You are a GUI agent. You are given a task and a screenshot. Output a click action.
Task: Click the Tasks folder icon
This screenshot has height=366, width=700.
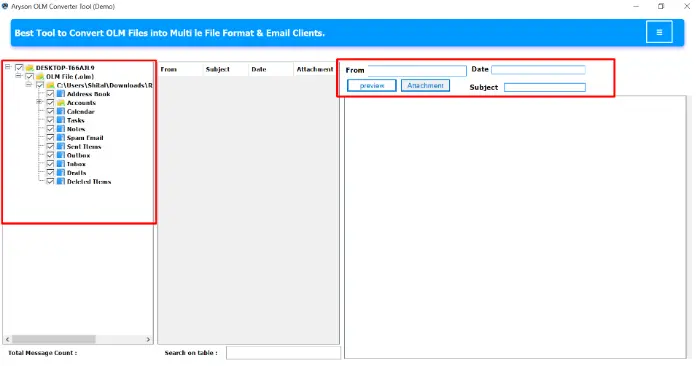coord(61,121)
